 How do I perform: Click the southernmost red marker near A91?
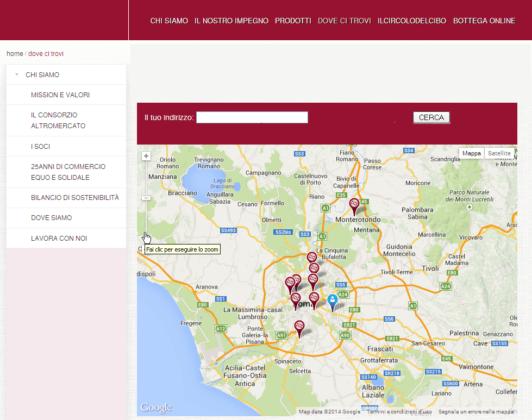(x=299, y=329)
